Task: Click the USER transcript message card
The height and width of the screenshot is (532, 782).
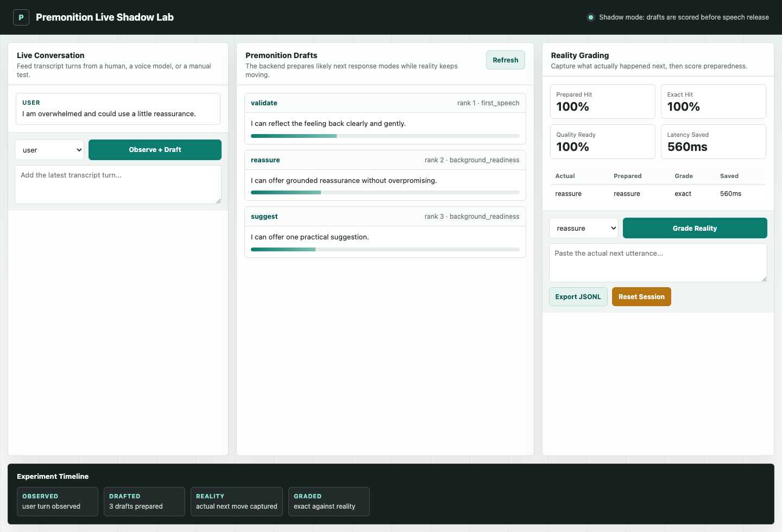Action: tap(118, 109)
